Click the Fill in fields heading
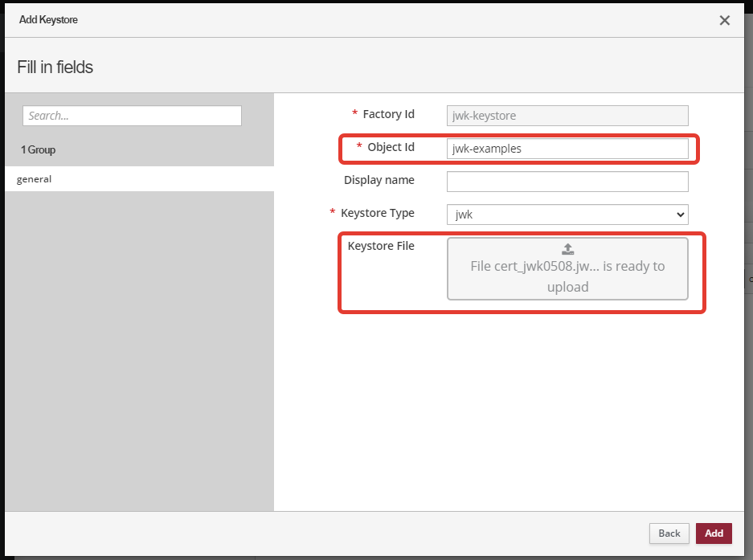The width and height of the screenshot is (753, 560). (55, 67)
